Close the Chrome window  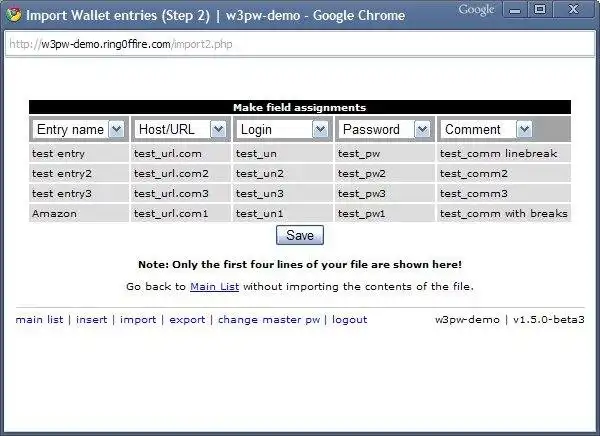(573, 10)
